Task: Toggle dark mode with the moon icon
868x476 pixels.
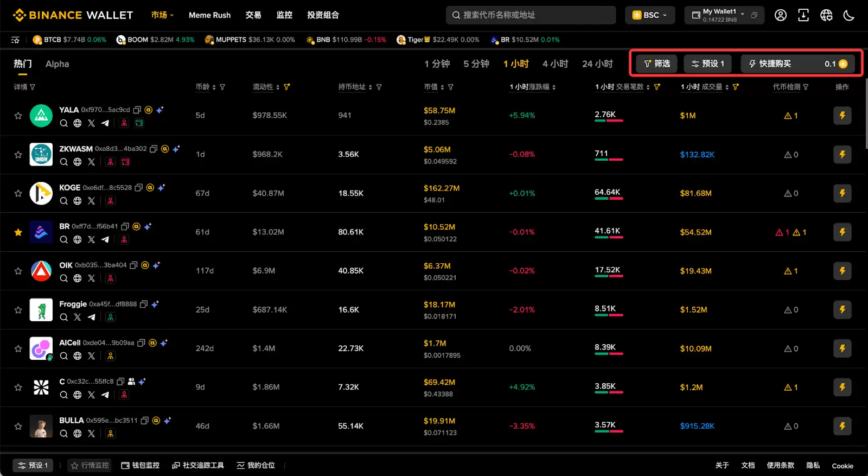Action: [848, 15]
